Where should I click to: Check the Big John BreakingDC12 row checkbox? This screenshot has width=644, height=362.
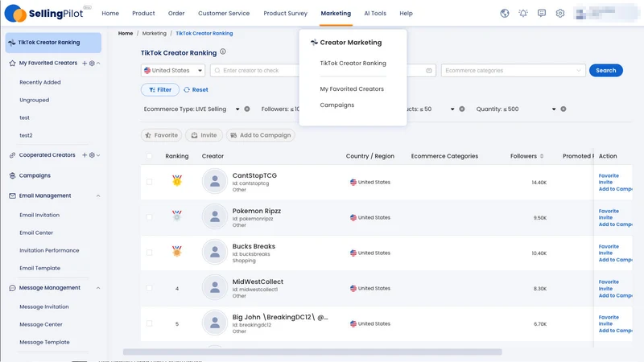pyautogui.click(x=149, y=323)
